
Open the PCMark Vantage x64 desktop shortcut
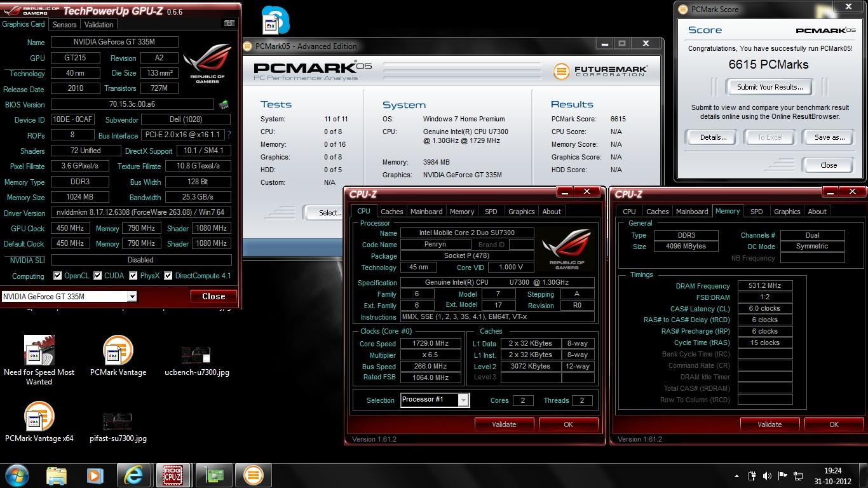click(39, 421)
